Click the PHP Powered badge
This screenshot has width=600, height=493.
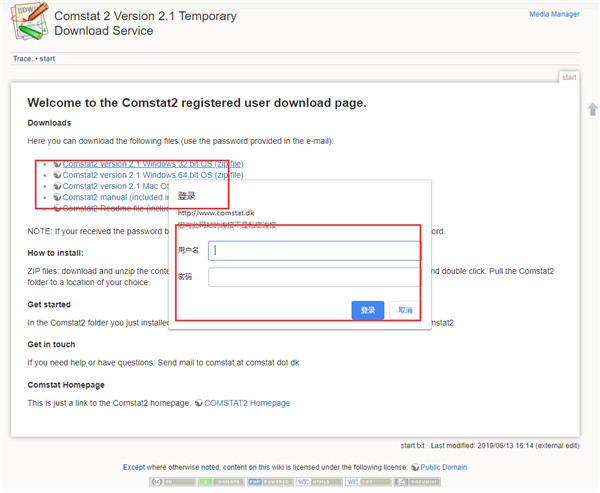[270, 482]
